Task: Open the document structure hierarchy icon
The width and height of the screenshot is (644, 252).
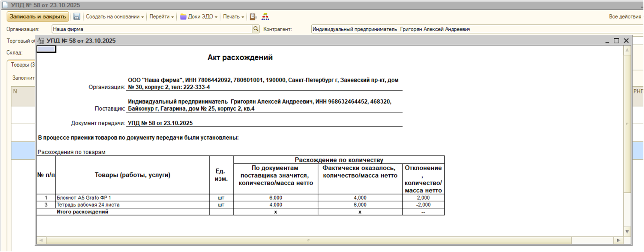Action: pos(265,16)
